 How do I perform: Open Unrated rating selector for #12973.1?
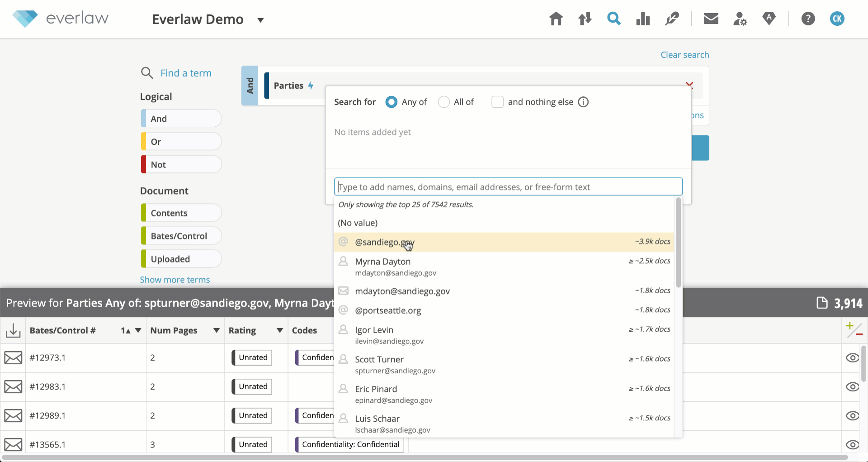pyautogui.click(x=252, y=357)
